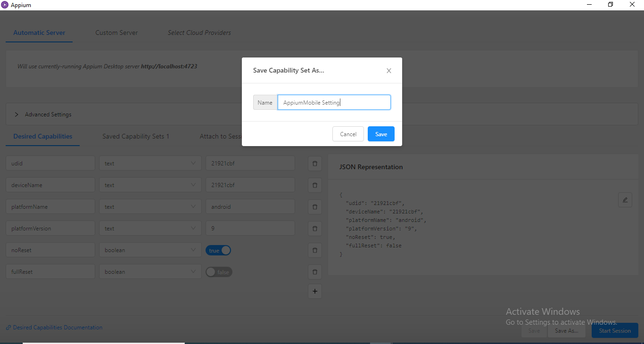Click trash icon for platformName row
644x344 pixels.
(x=315, y=207)
